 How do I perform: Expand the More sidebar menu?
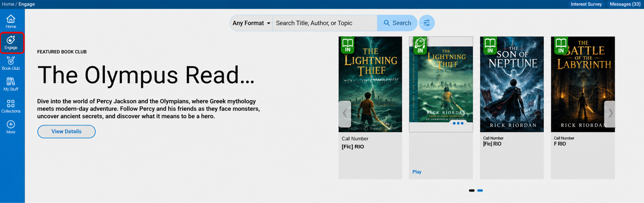click(x=11, y=127)
